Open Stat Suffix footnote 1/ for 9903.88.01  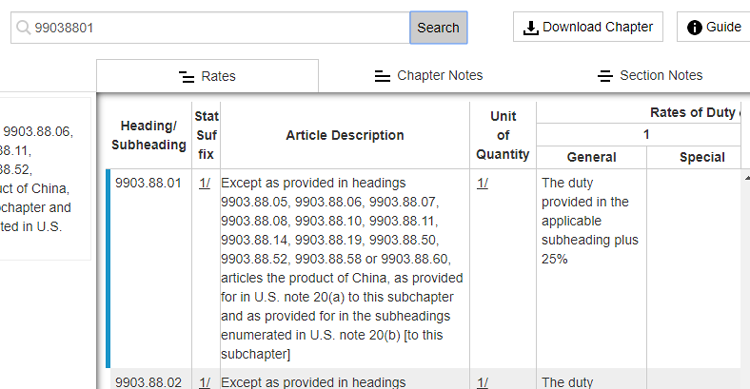coord(205,183)
